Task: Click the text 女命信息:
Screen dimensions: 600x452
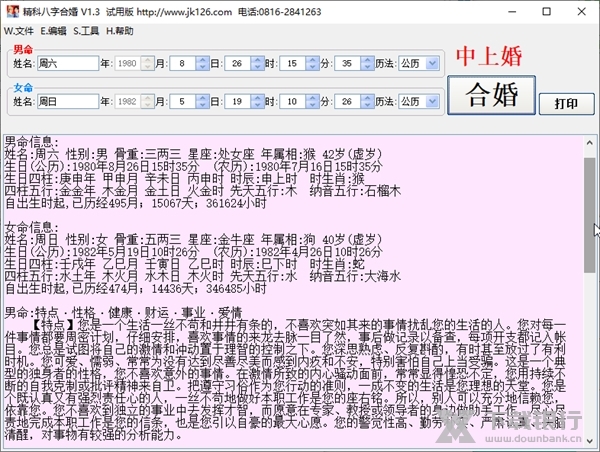Action: click(x=31, y=227)
